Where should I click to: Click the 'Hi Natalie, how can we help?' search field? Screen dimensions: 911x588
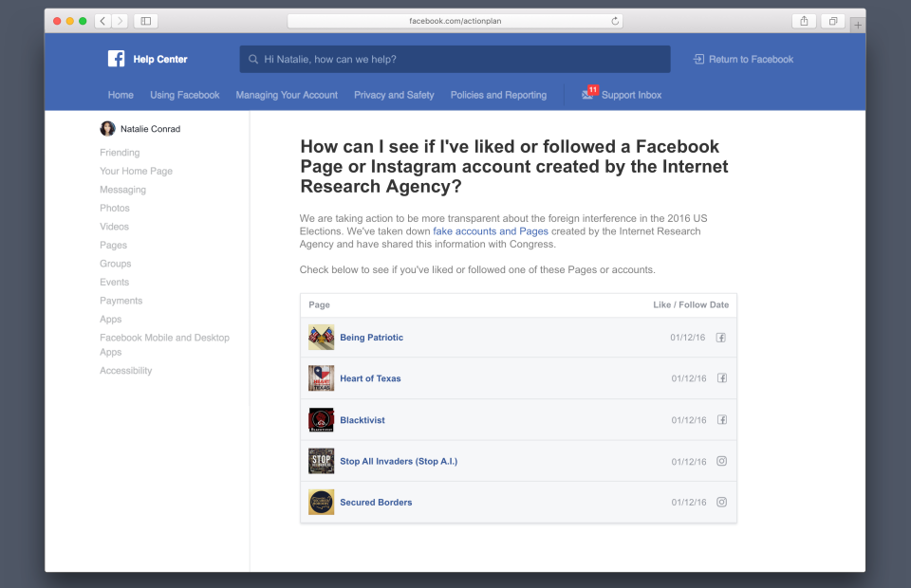455,59
